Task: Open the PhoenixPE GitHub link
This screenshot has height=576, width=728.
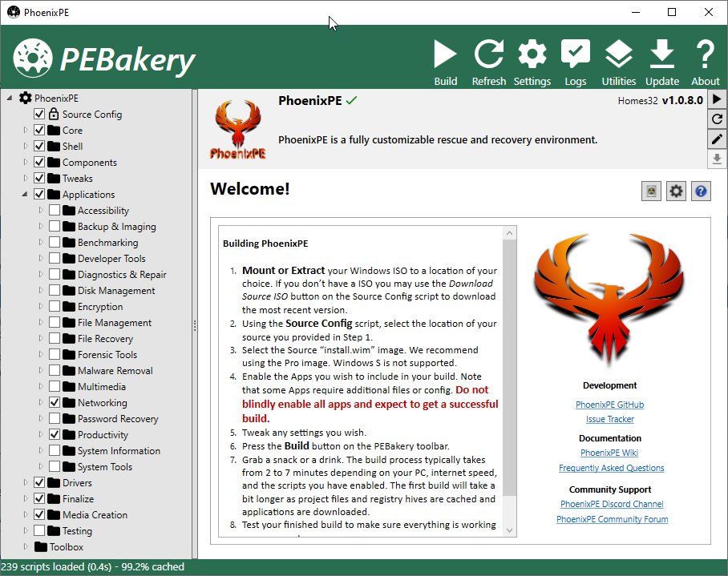Action: [x=609, y=405]
